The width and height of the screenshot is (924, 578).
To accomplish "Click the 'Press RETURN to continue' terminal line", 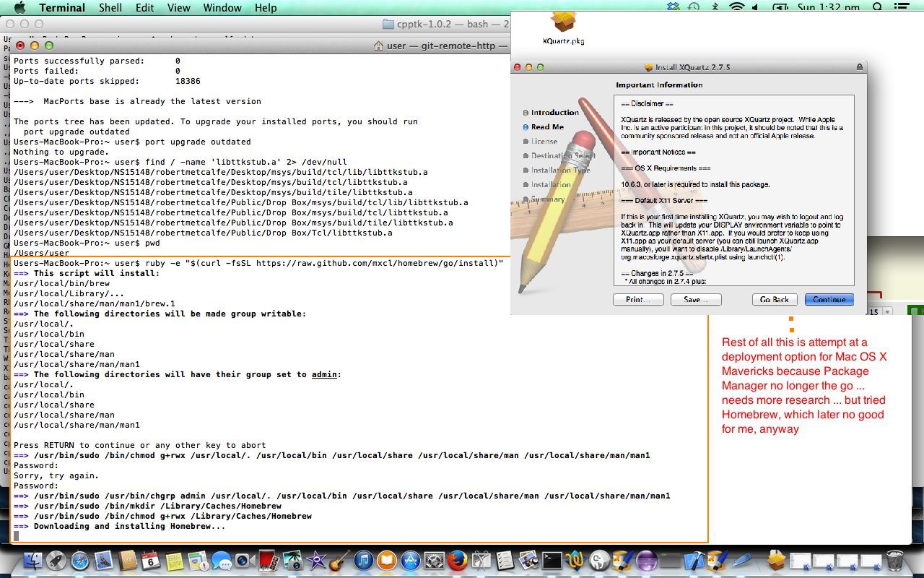I will coord(139,446).
